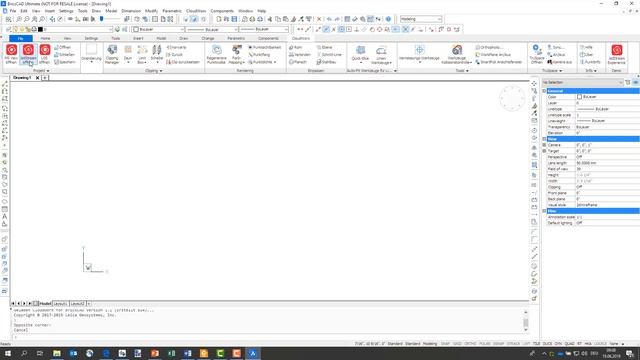Open Windows Start menu
Viewport: 640px width, 360px height.
click(7, 353)
